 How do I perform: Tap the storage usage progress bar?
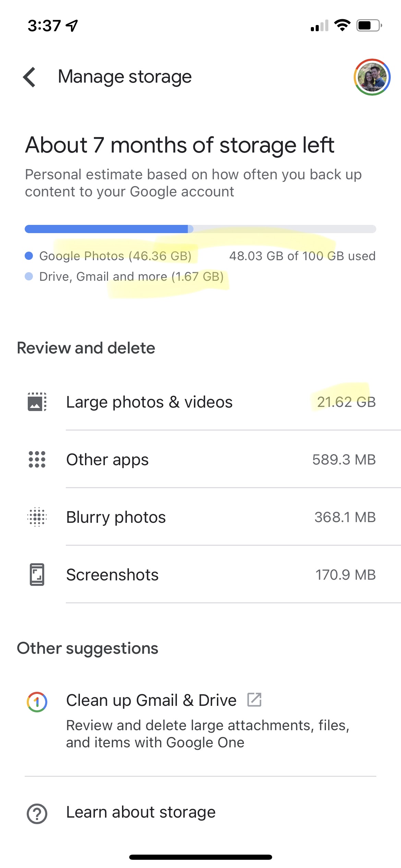pyautogui.click(x=200, y=229)
